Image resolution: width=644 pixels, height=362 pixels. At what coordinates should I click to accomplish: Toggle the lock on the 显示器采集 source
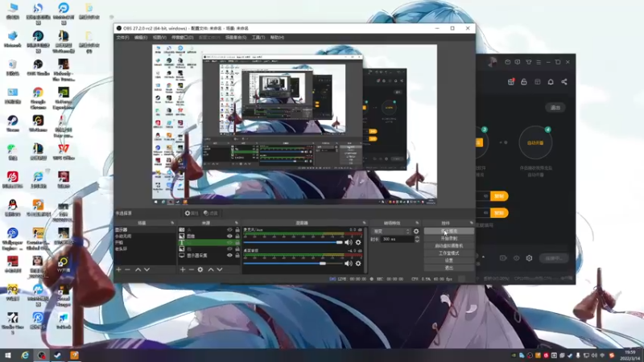coord(237,255)
